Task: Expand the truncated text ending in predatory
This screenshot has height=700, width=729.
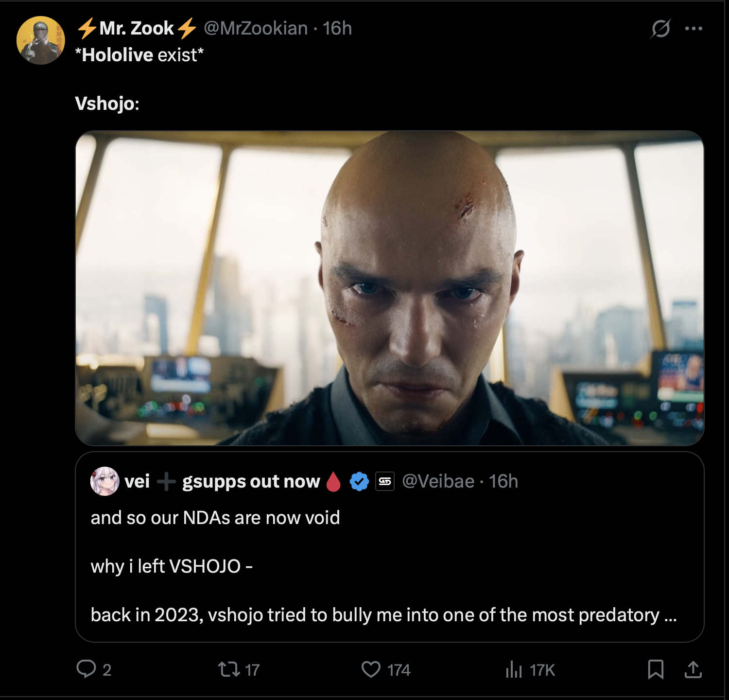Action: [670, 615]
